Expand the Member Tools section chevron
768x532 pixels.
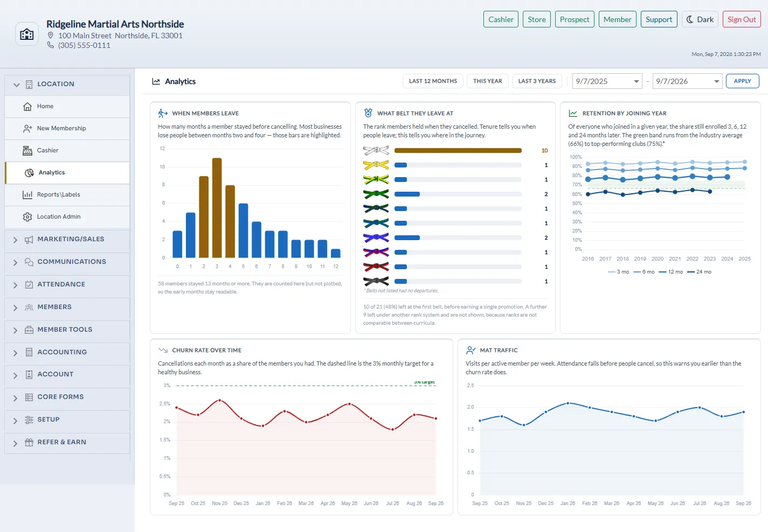[x=15, y=330]
